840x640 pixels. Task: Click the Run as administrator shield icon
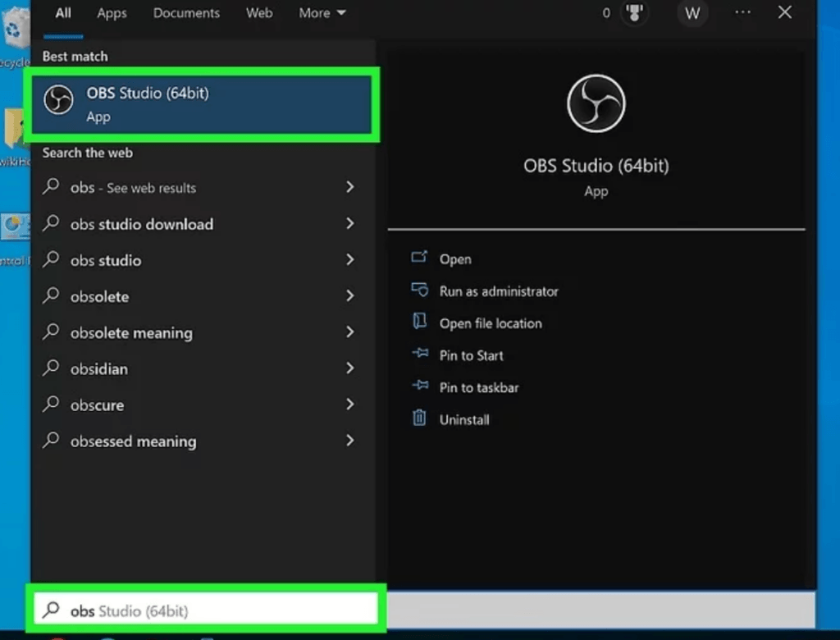[x=419, y=290]
